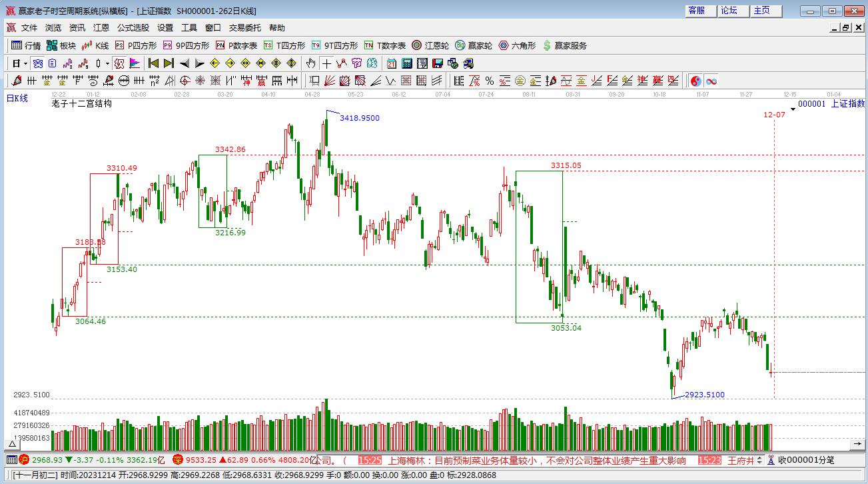Screen dimensions: 868x484
Task: Open the black dropdown triangle above 000001
Action: pos(793,109)
